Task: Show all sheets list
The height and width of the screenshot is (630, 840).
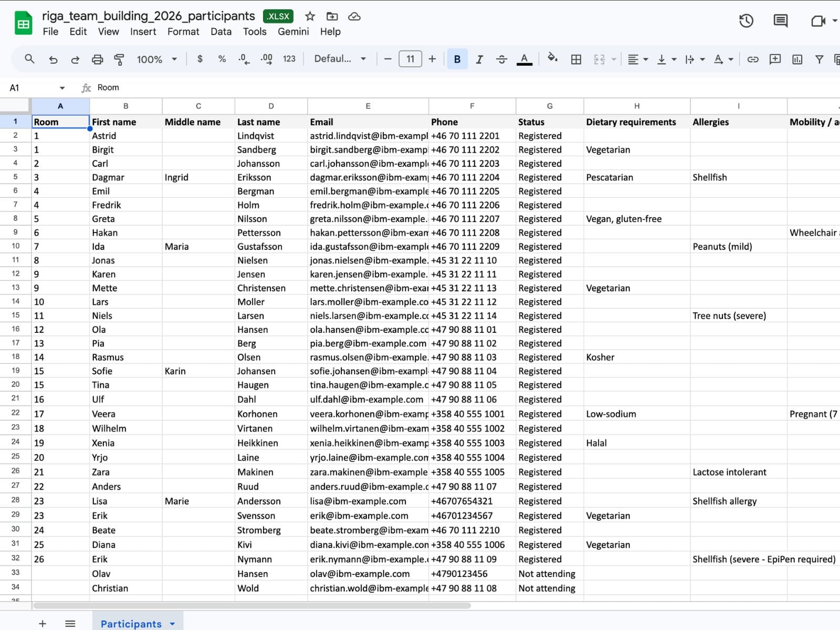Action: click(70, 624)
